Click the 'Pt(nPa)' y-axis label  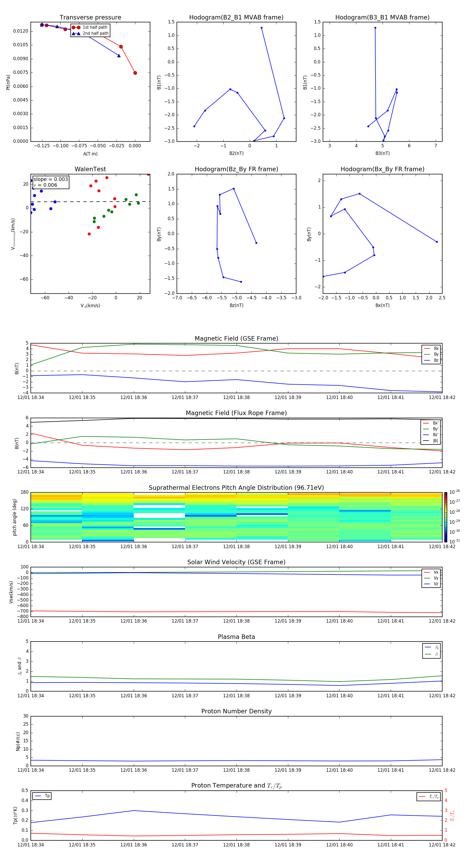[8, 82]
